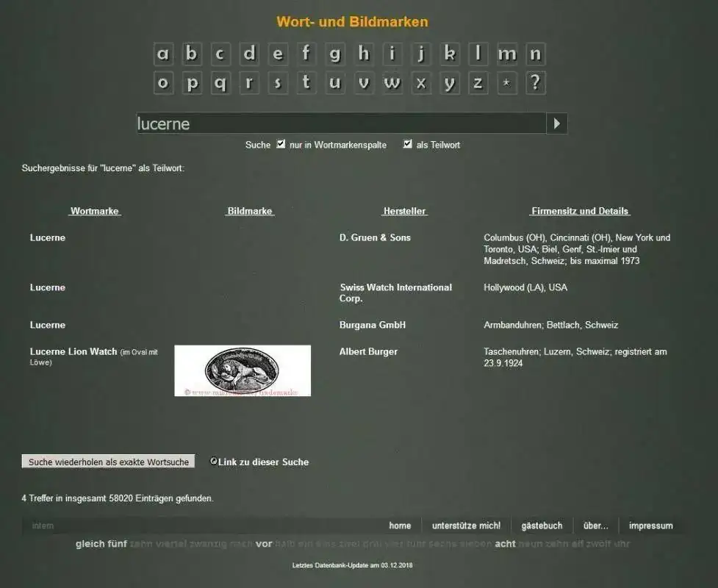
Task: Select 'D. Gruen & Sons' manufacturer text
Action: tap(375, 237)
